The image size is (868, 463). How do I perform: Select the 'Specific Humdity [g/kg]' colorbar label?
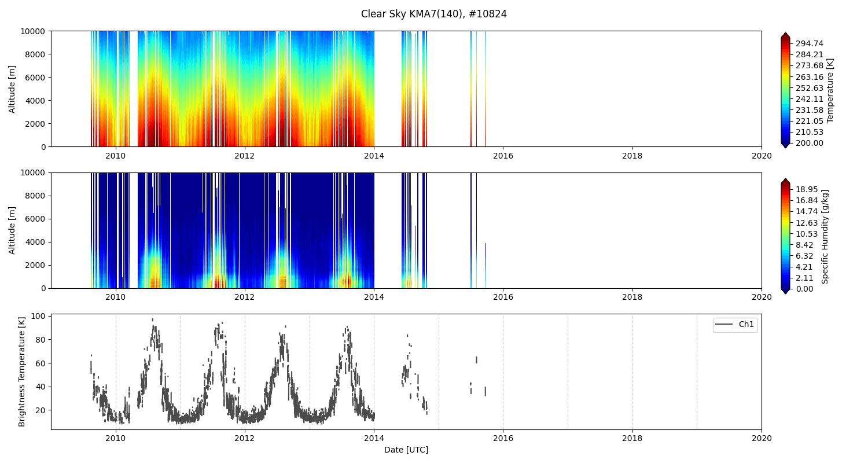click(826, 236)
